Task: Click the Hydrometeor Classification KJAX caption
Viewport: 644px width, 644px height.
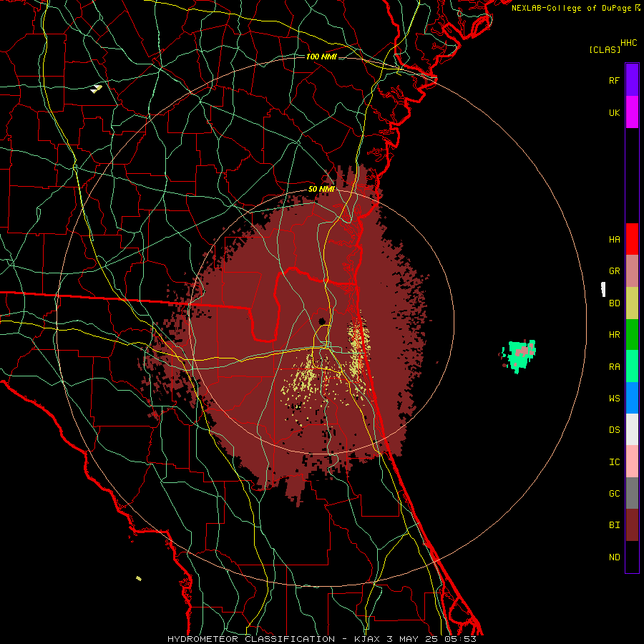Action: click(321, 639)
